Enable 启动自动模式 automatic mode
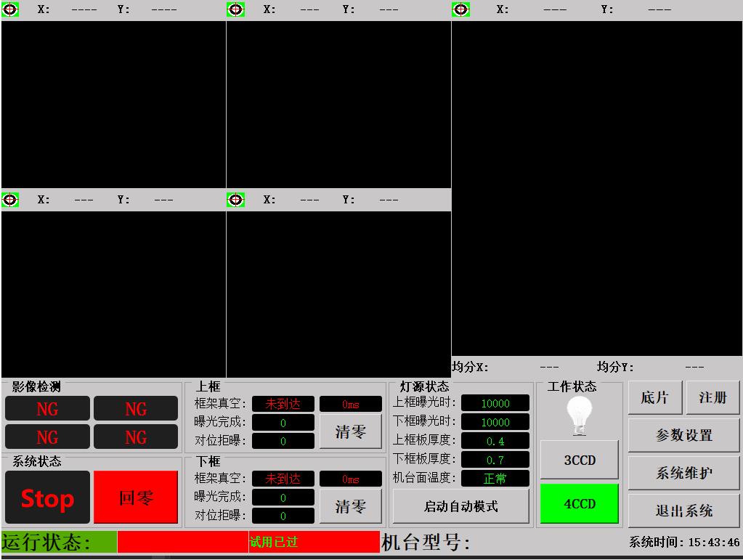 tap(461, 506)
